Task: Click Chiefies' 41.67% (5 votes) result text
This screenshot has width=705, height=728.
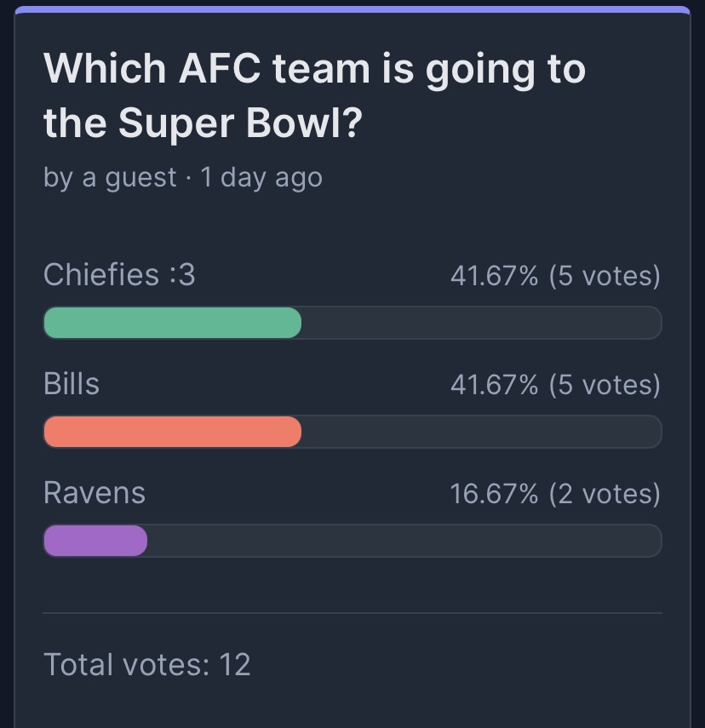Action: click(555, 276)
